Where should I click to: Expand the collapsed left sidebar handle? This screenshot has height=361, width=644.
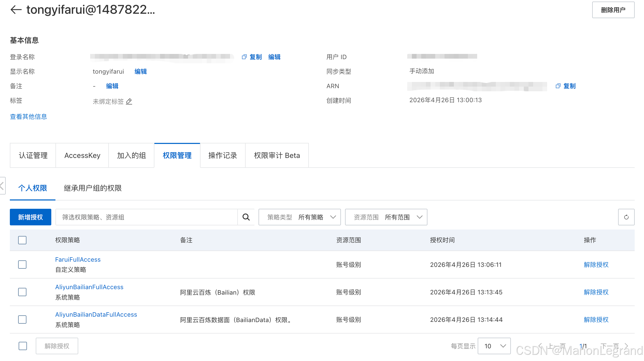tap(2, 186)
